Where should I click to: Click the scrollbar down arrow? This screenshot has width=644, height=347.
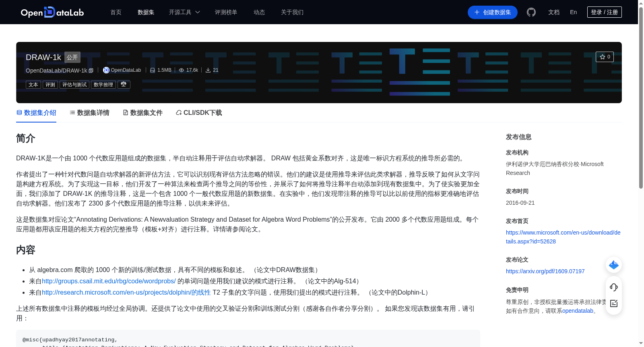pos(641,343)
